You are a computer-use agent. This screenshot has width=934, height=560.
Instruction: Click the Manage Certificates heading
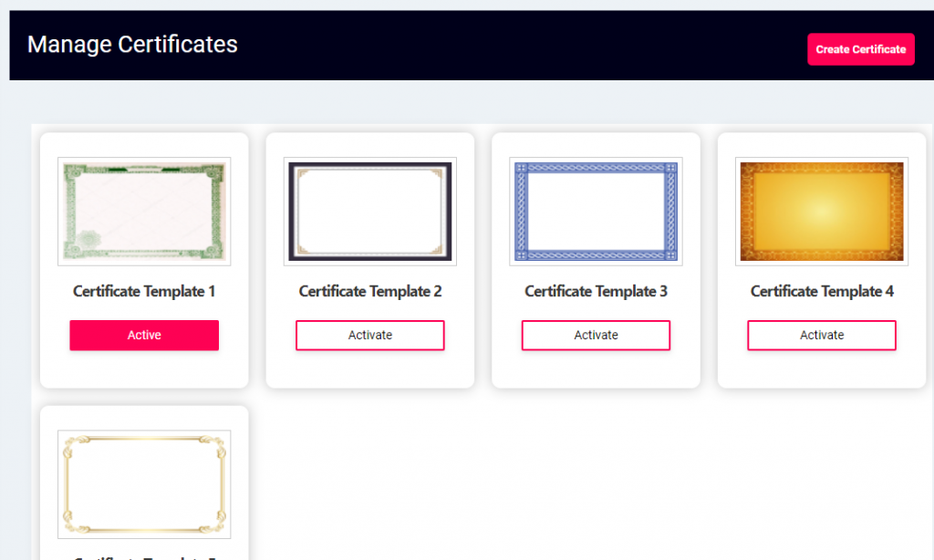pos(132,45)
